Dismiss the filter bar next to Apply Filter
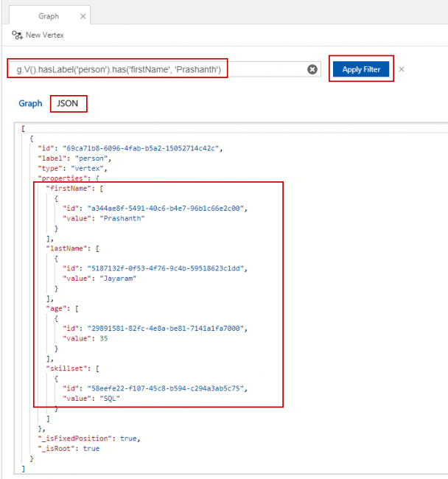Viewport: 448px width, 479px height. [x=402, y=69]
